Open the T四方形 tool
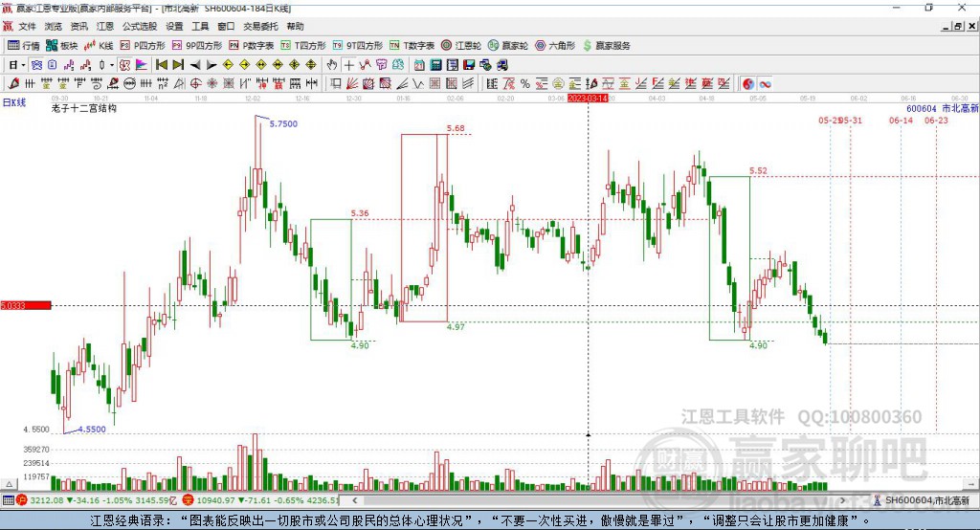The image size is (980, 530). [x=303, y=45]
